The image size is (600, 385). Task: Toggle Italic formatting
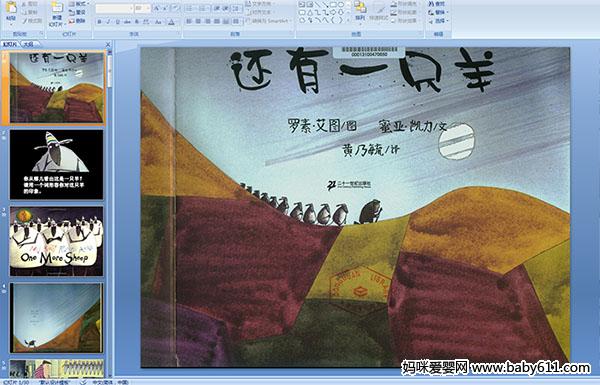coord(108,22)
